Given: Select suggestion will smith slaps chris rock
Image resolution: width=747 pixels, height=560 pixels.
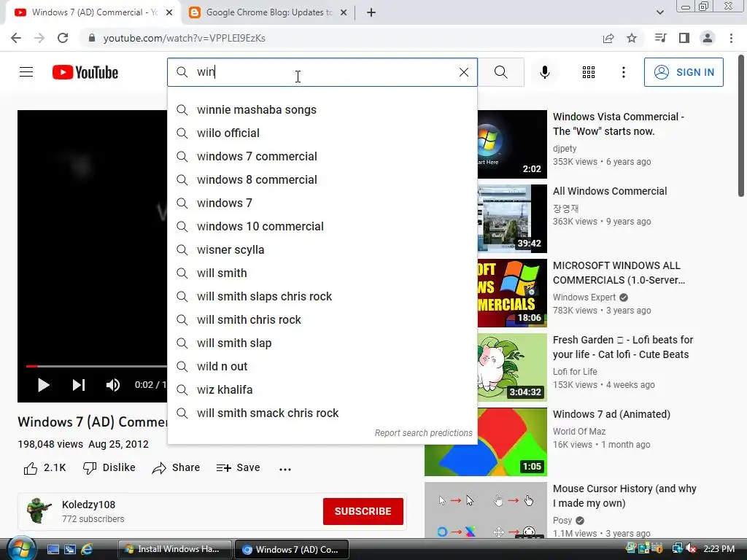Looking at the screenshot, I should click(x=322, y=296).
